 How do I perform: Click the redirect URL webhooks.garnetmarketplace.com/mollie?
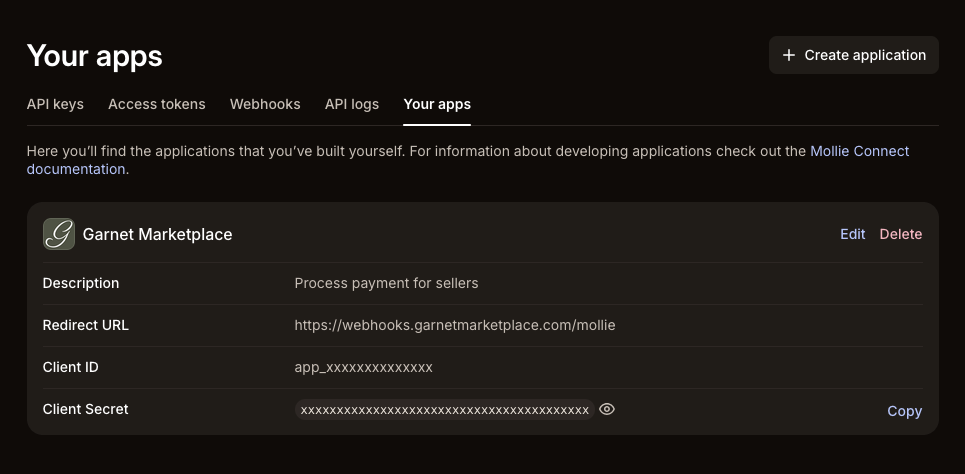455,325
